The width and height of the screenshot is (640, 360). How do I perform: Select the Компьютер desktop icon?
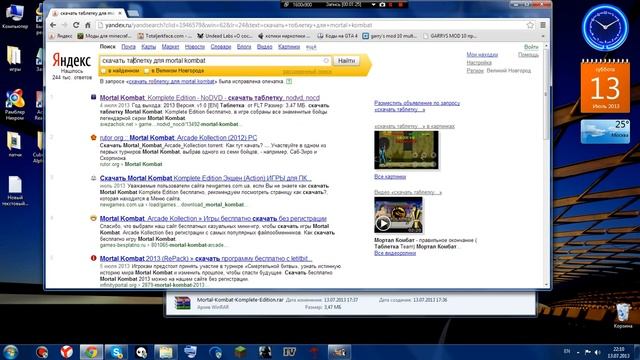[x=15, y=16]
